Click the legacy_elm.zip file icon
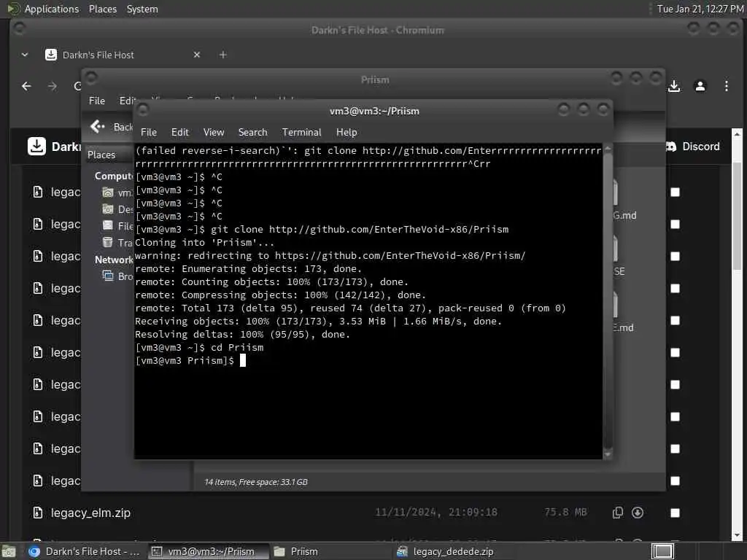This screenshot has height=560, width=747. pyautogui.click(x=38, y=513)
